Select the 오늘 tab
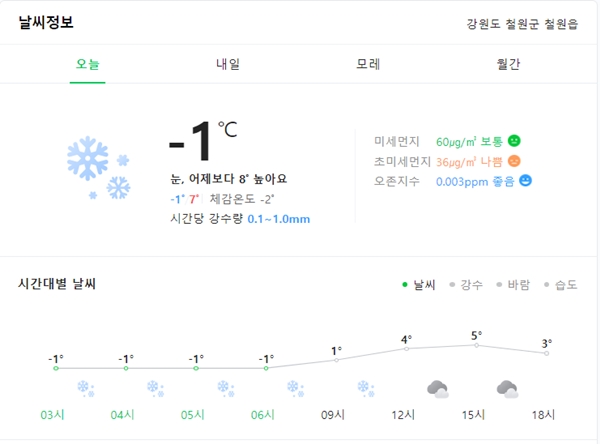Viewport: 600px width, 444px height. point(88,64)
